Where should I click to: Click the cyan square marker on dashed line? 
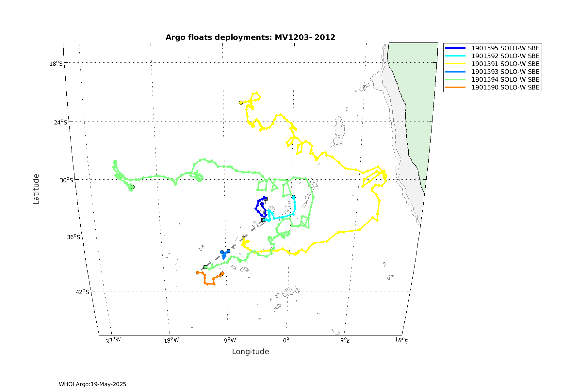263,220
